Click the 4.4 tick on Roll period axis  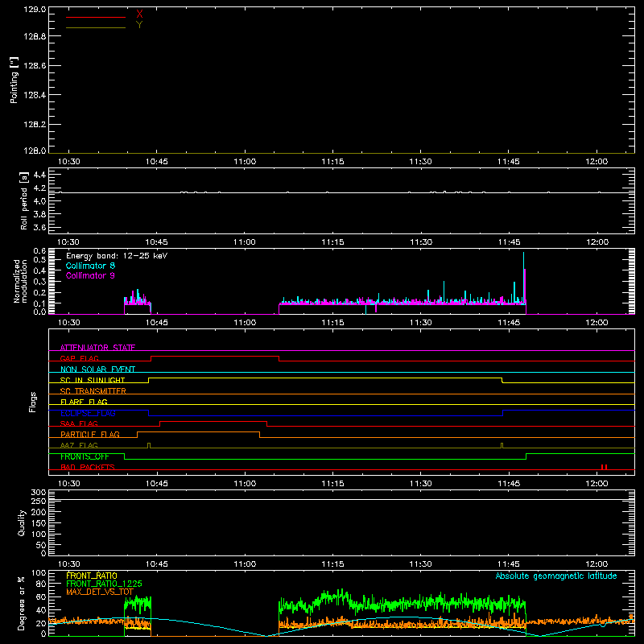click(39, 175)
